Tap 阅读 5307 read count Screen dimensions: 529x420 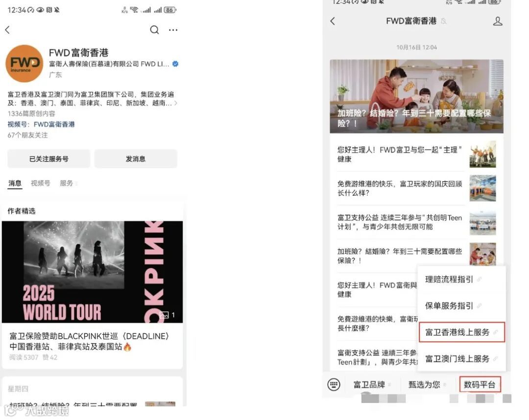24,357
